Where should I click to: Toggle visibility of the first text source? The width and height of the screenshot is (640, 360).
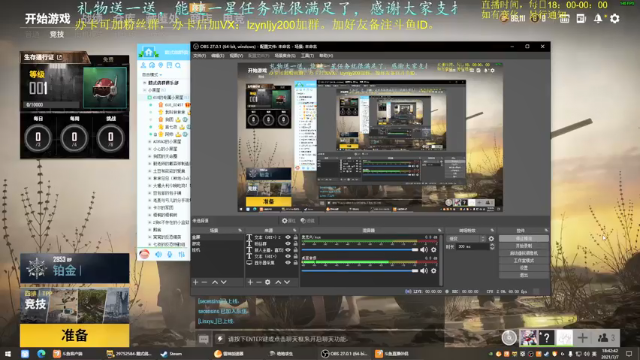coord(288,237)
